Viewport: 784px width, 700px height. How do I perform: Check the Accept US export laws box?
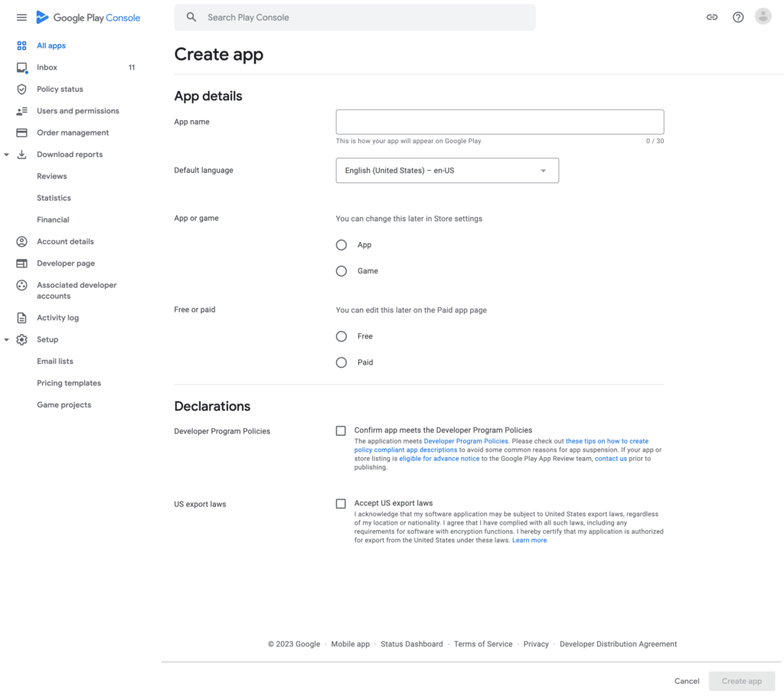coord(341,503)
